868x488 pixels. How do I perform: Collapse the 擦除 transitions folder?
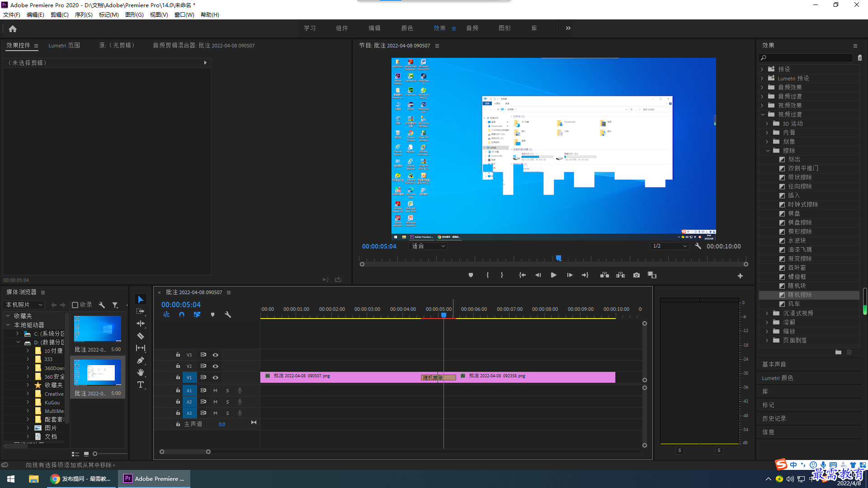coord(768,151)
